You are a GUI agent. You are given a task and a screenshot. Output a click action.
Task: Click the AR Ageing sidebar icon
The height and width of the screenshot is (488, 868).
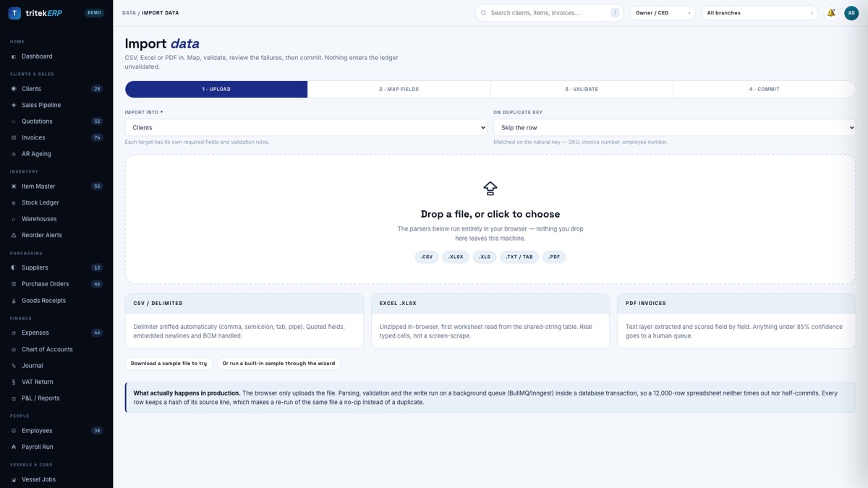pos(14,154)
